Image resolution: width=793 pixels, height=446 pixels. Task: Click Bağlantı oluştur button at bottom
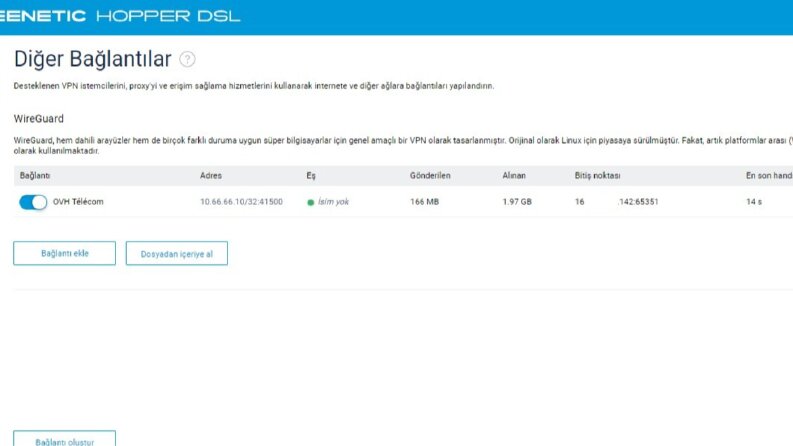[65, 439]
